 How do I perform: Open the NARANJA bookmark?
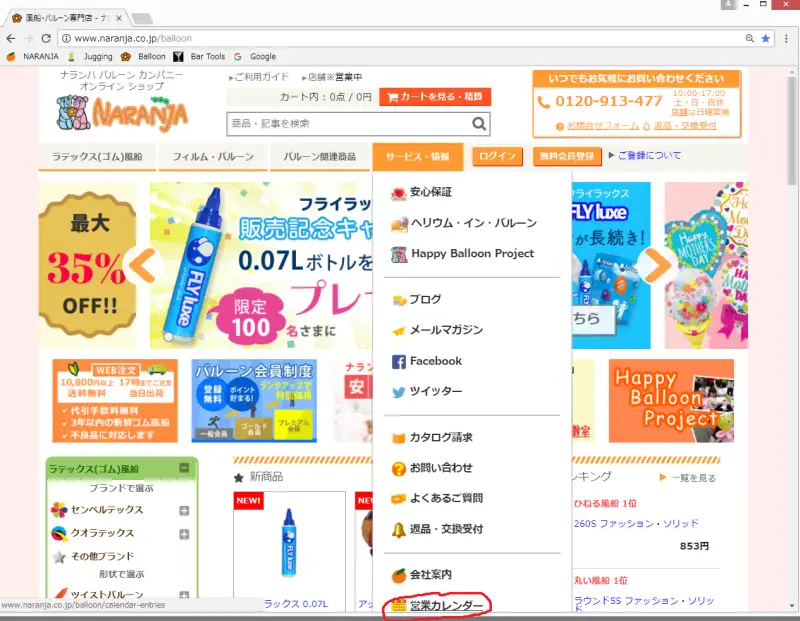(x=33, y=57)
